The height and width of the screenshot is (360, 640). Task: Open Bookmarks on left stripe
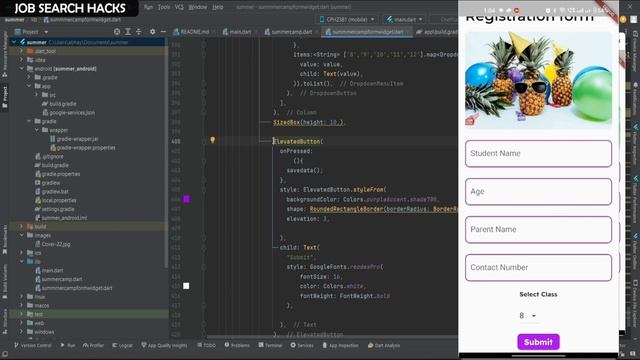point(4,240)
